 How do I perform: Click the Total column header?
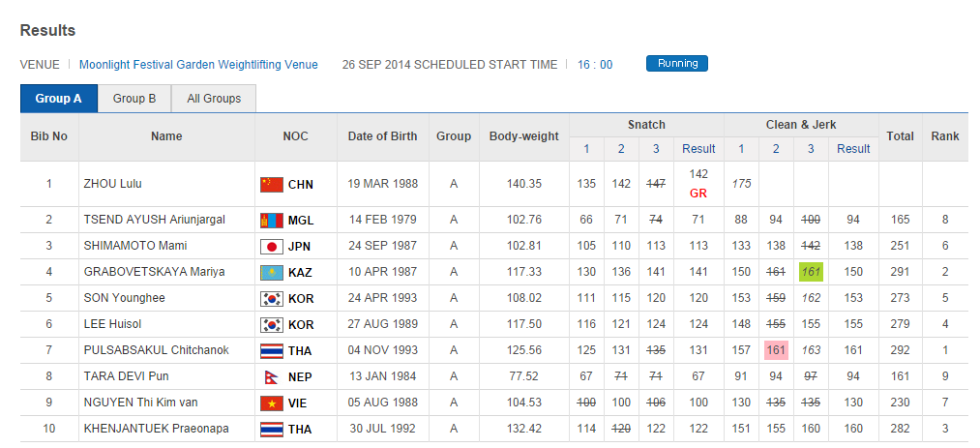coord(900,136)
